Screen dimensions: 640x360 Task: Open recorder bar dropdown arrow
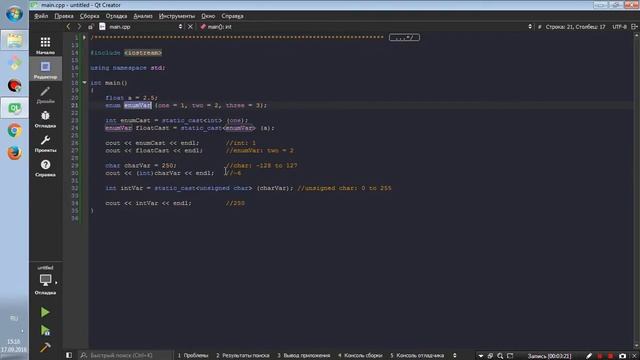click(480, 356)
